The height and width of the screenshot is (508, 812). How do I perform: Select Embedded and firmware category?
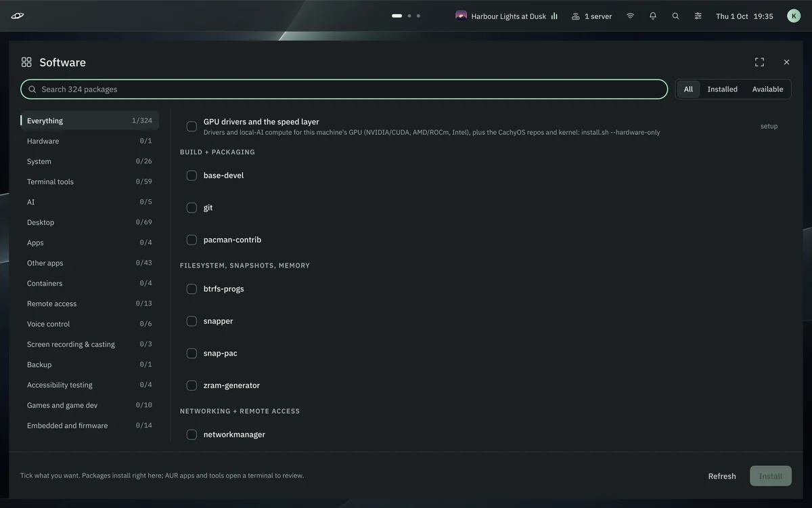point(89,425)
